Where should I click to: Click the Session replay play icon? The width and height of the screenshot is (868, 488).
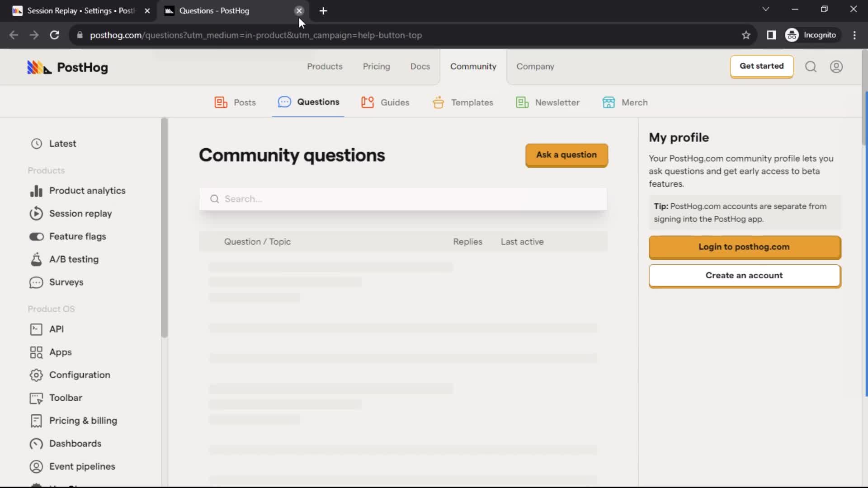pyautogui.click(x=36, y=214)
